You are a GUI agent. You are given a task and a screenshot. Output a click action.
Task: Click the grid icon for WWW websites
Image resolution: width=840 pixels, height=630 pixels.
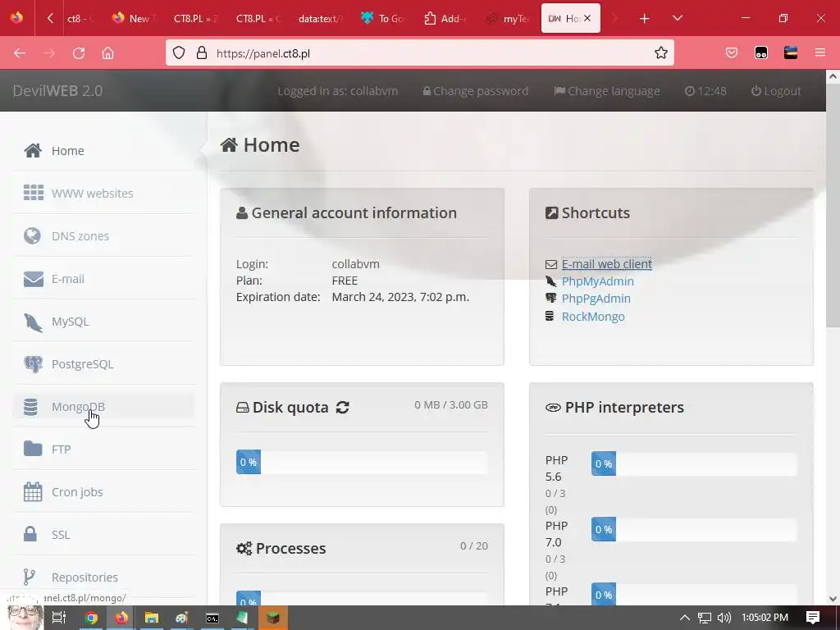pyautogui.click(x=33, y=193)
